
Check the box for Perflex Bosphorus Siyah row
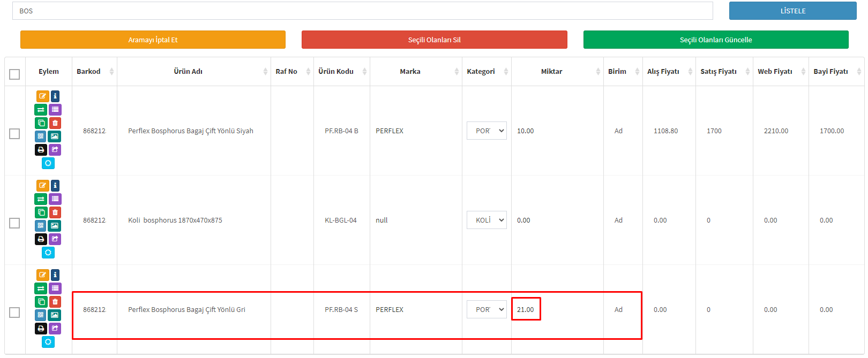click(14, 134)
